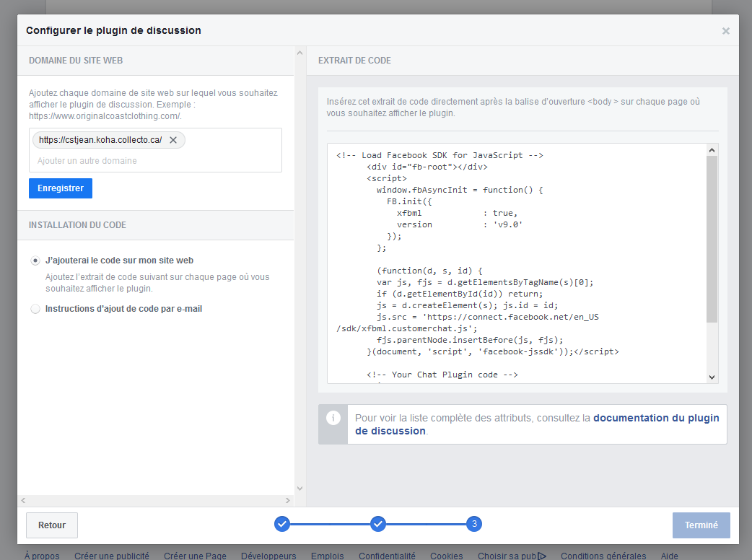Click the DOMAINE DU SITE WEB heading
The height and width of the screenshot is (560, 752).
[76, 61]
